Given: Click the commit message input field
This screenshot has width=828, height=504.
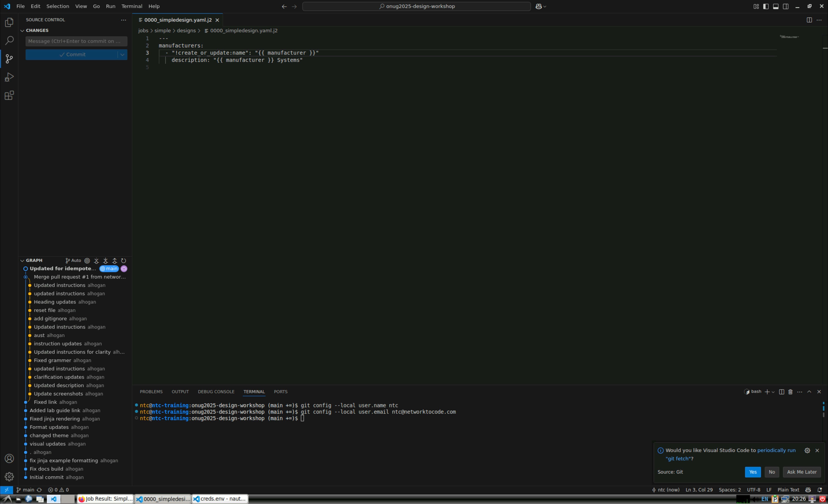Looking at the screenshot, I should [x=76, y=41].
